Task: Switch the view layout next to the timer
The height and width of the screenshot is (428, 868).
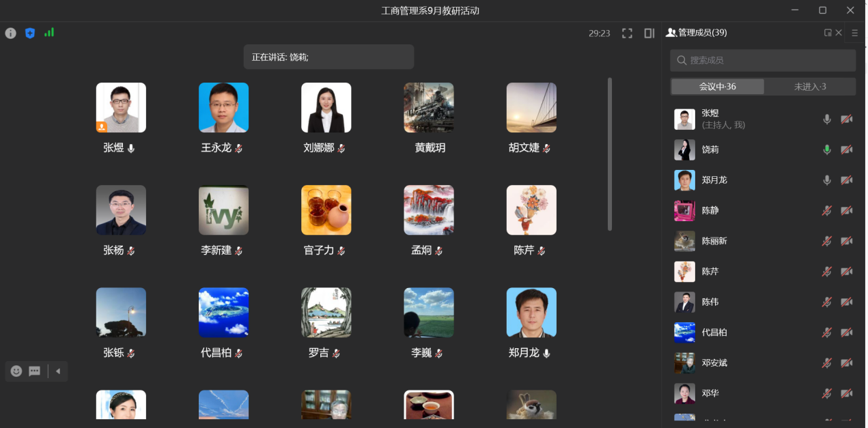Action: point(649,33)
